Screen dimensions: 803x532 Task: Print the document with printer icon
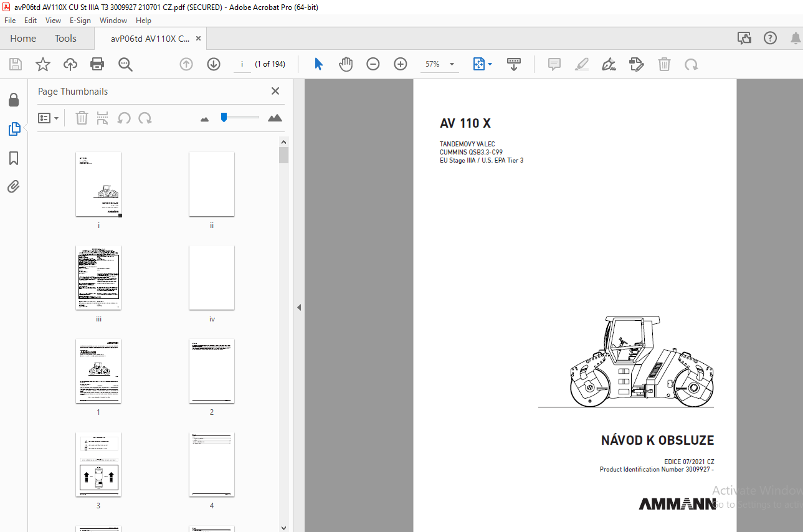point(97,64)
